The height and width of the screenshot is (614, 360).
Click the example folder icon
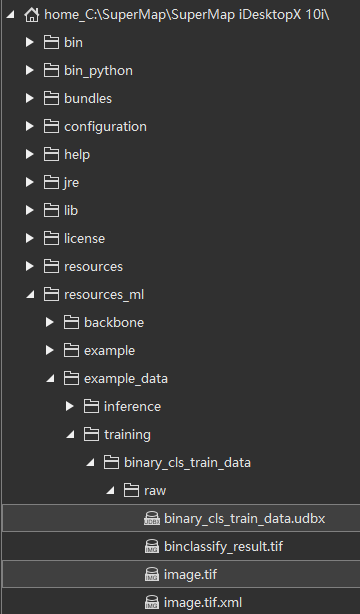click(71, 350)
